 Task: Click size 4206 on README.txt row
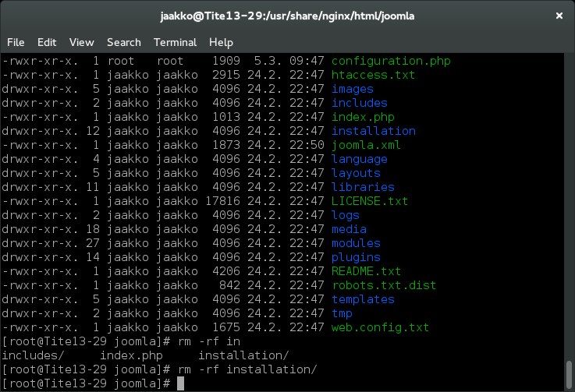(226, 271)
